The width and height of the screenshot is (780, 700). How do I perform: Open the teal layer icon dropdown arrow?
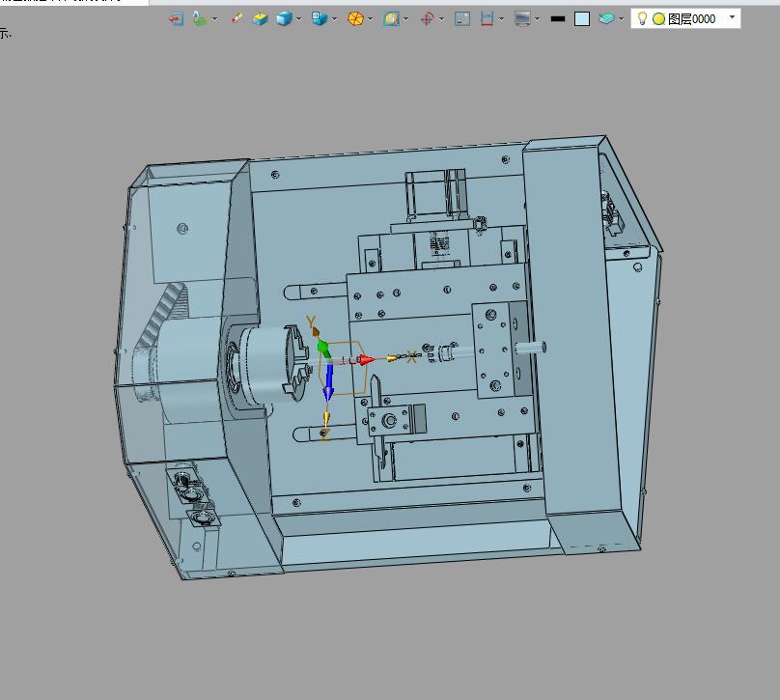click(621, 19)
